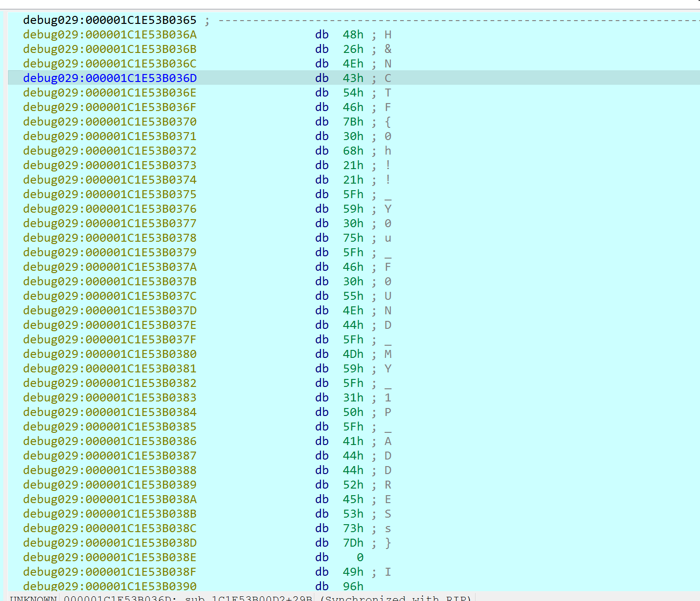Image resolution: width=700 pixels, height=601 pixels.
Task: Click the byte value 54h
Action: point(353,93)
